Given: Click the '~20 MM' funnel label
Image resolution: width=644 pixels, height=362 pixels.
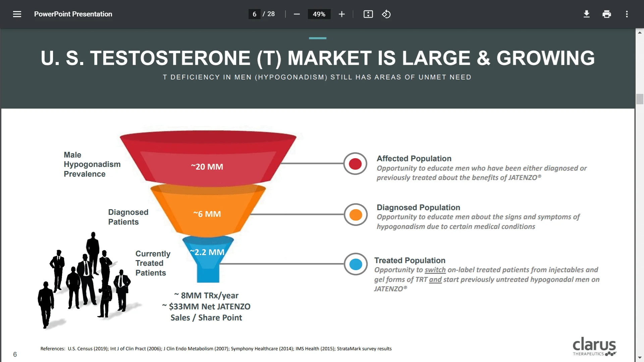Looking at the screenshot, I should [x=207, y=167].
